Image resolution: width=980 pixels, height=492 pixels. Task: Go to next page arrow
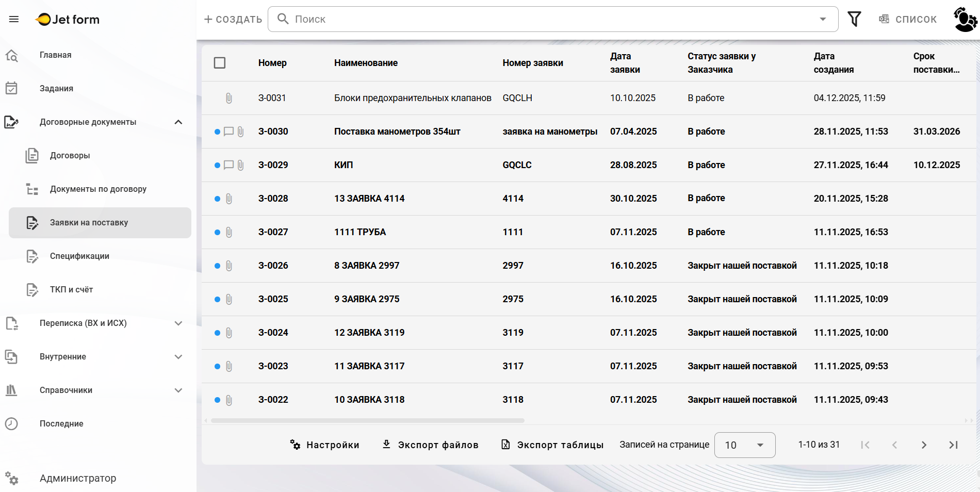pyautogui.click(x=924, y=445)
